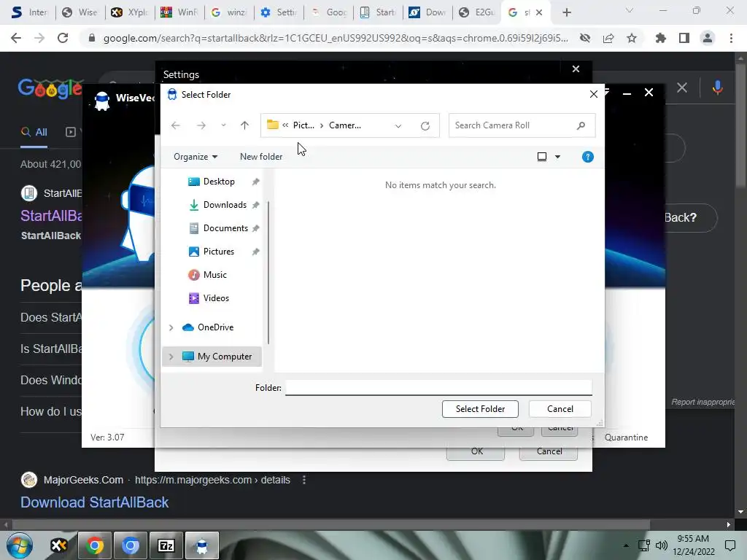Open MajorGeeks result options menu
This screenshot has width=747, height=560.
[304, 480]
